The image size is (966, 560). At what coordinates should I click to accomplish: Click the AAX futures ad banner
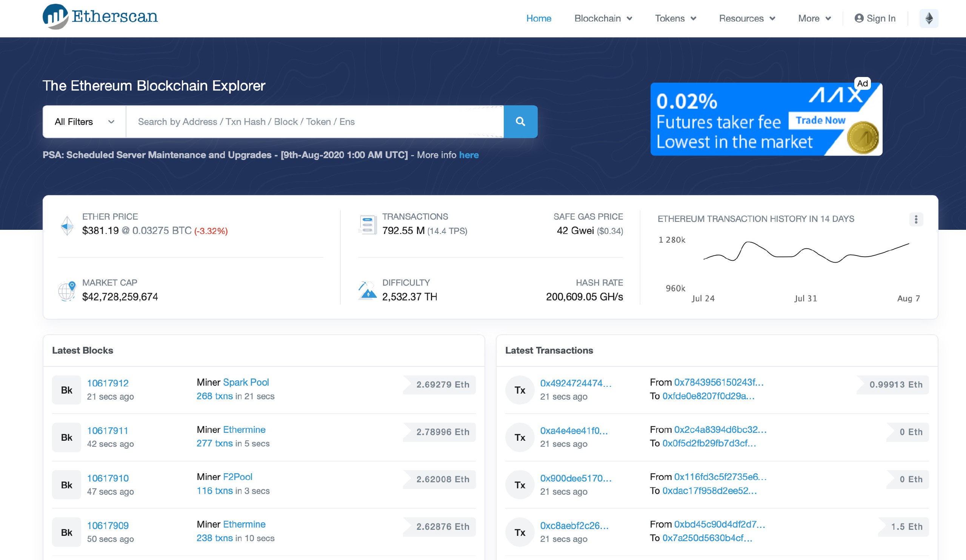coord(766,119)
